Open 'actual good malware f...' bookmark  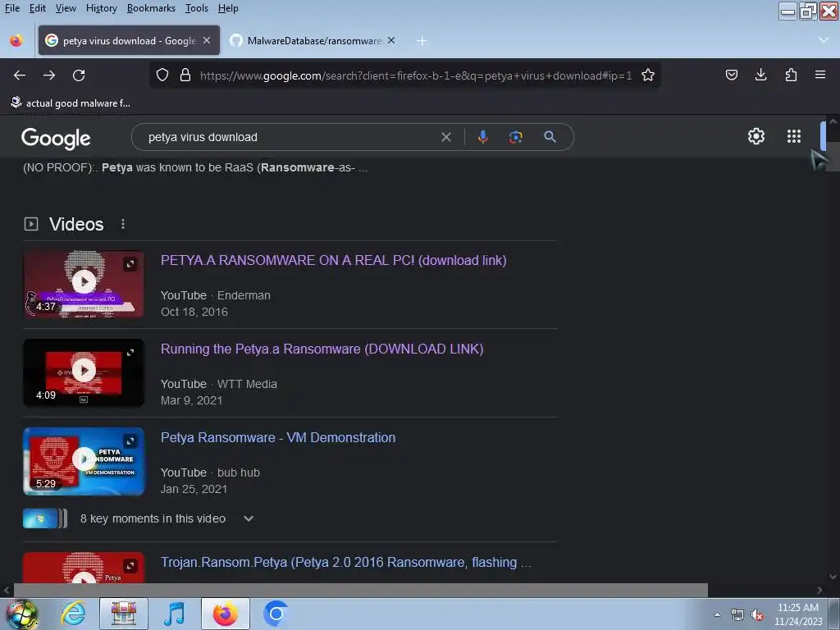[x=71, y=103]
